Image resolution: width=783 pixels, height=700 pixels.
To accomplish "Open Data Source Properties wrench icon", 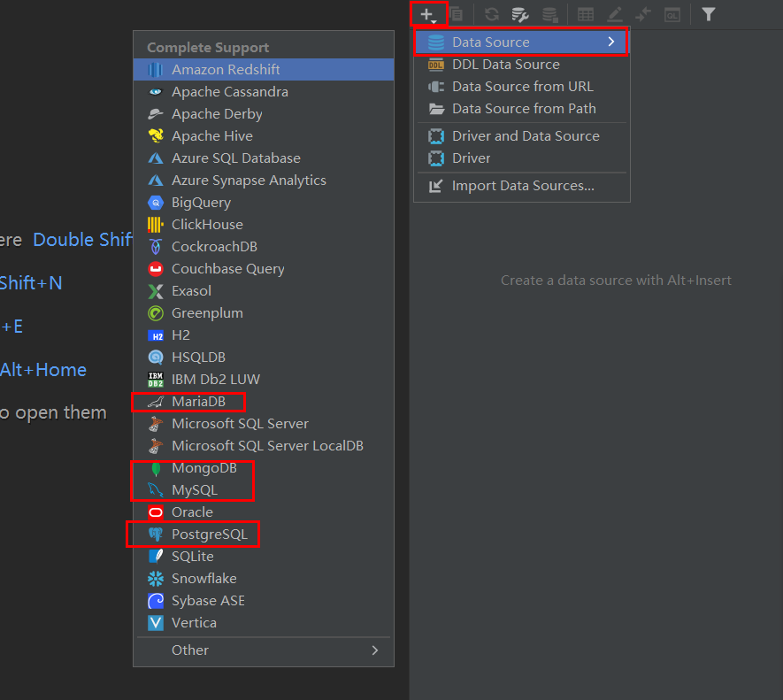I will point(520,15).
